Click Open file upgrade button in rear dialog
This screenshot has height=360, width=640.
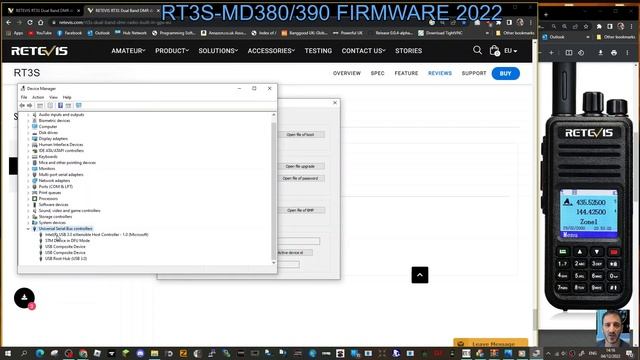(x=301, y=166)
